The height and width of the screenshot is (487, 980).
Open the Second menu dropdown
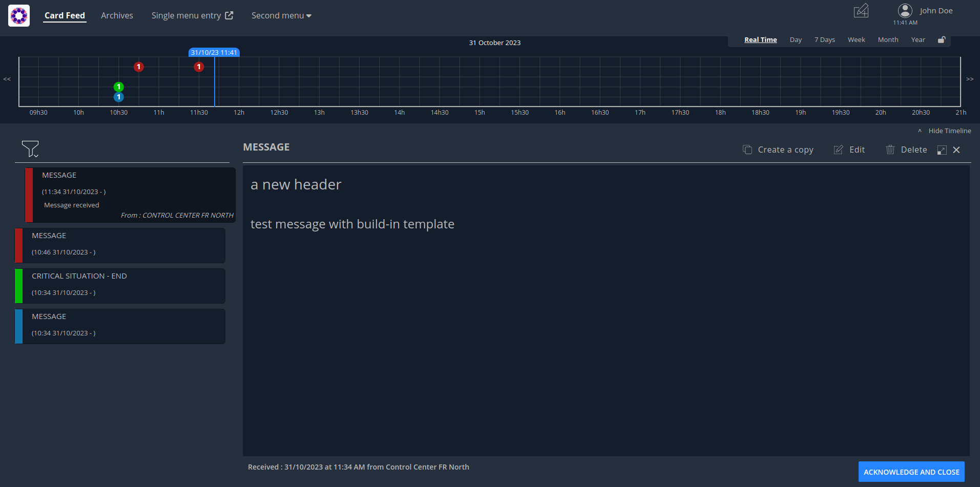pos(281,15)
